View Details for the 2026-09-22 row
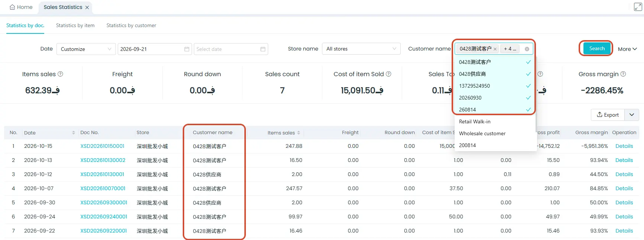 [624, 231]
